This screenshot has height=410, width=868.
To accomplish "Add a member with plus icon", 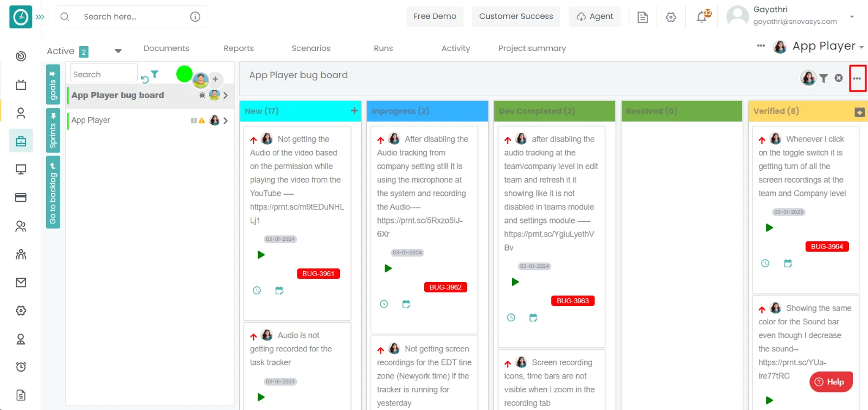I will [x=215, y=79].
